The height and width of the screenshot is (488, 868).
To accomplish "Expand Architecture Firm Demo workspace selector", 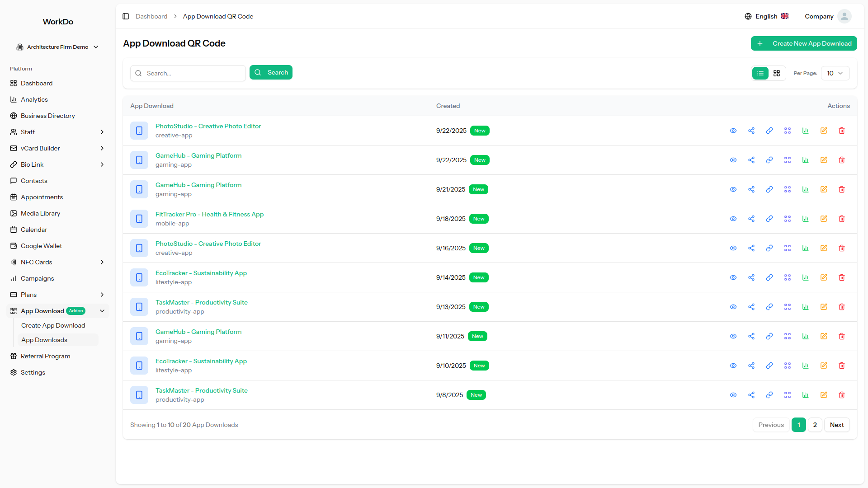I will (x=57, y=47).
